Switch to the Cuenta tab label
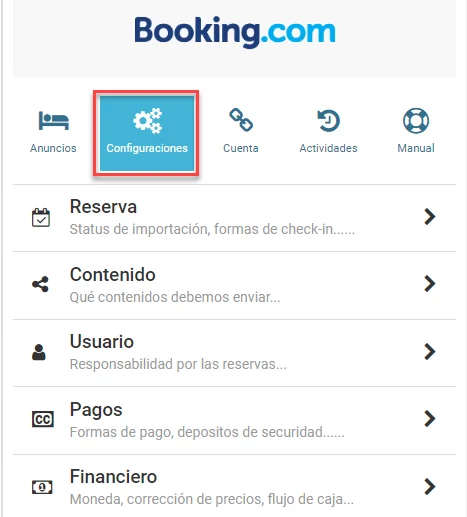467x517 pixels. (x=241, y=148)
